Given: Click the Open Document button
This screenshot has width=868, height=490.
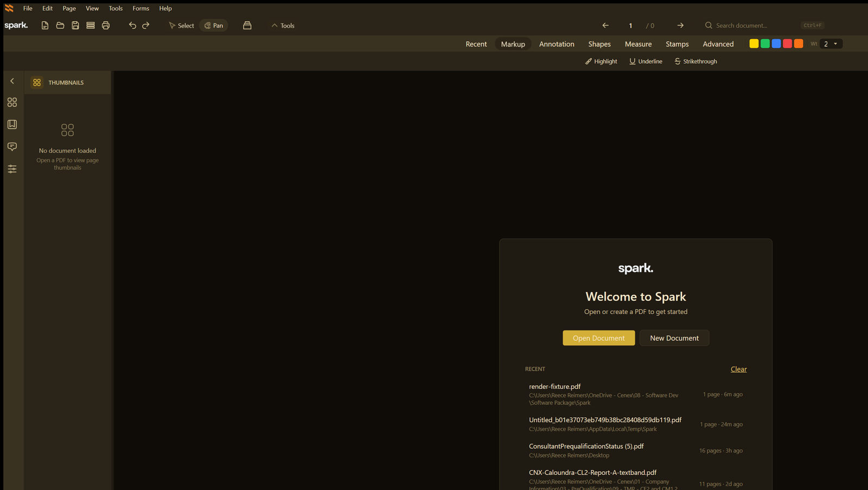Looking at the screenshot, I should pyautogui.click(x=599, y=338).
